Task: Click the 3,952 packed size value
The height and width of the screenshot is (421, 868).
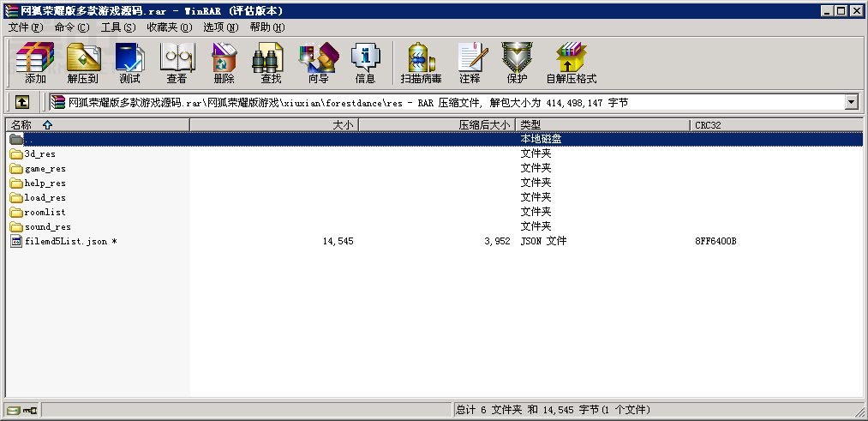Action: click(x=497, y=241)
